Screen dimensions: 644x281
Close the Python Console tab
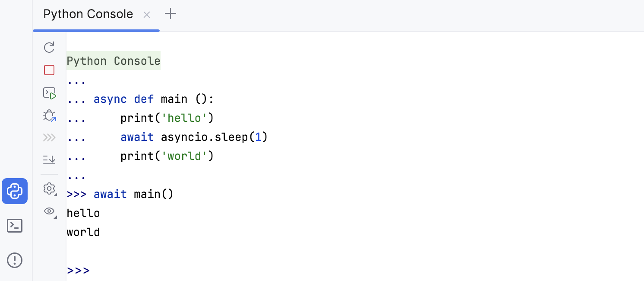click(x=146, y=15)
